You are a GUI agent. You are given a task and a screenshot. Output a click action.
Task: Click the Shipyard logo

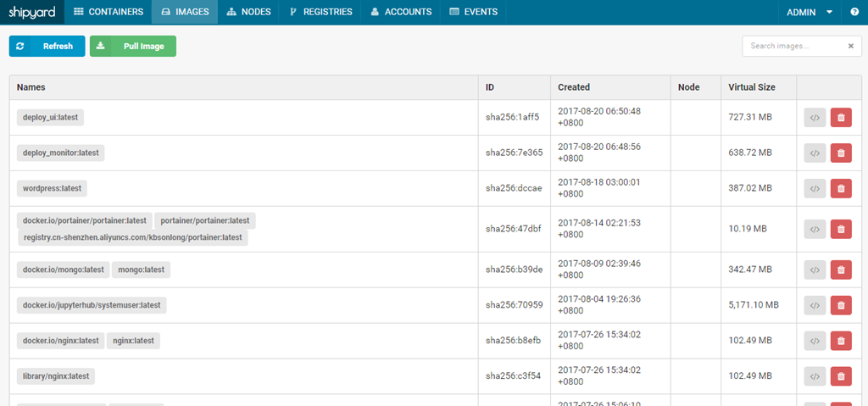(x=31, y=12)
